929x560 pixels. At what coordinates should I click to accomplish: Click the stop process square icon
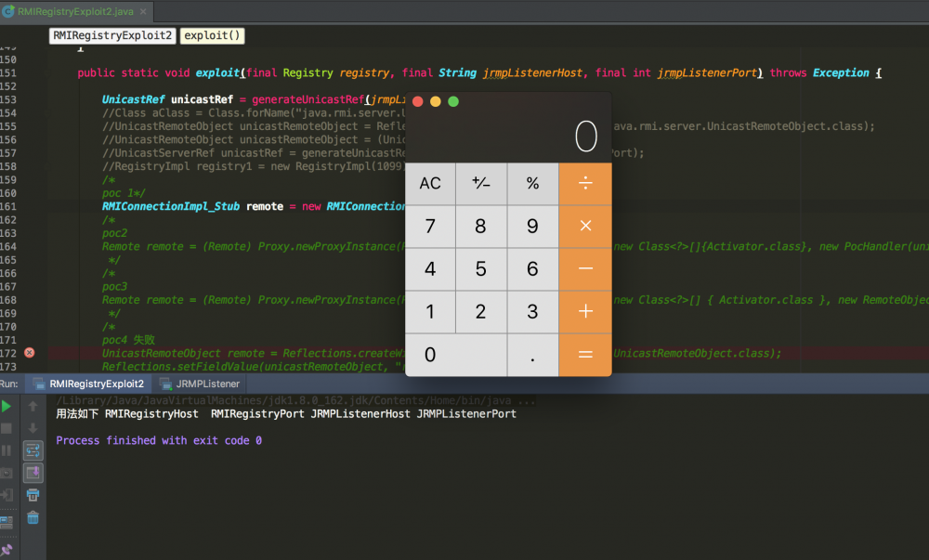tap(7, 428)
